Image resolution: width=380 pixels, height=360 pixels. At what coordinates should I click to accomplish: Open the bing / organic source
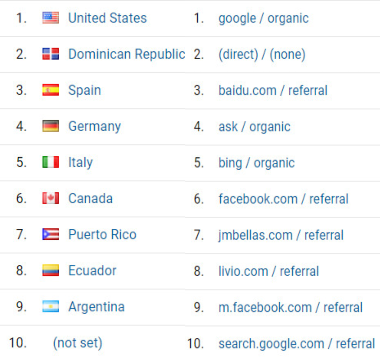coord(256,163)
